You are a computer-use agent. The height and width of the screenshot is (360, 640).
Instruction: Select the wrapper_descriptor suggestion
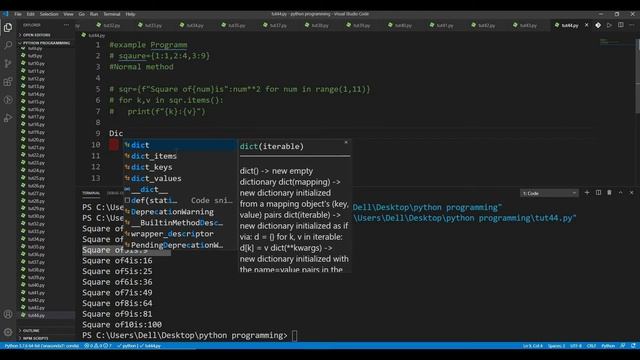pyautogui.click(x=180, y=234)
